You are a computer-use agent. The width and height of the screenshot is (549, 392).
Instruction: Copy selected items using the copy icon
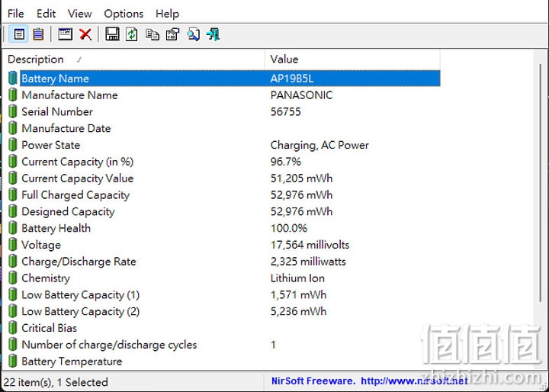point(152,34)
